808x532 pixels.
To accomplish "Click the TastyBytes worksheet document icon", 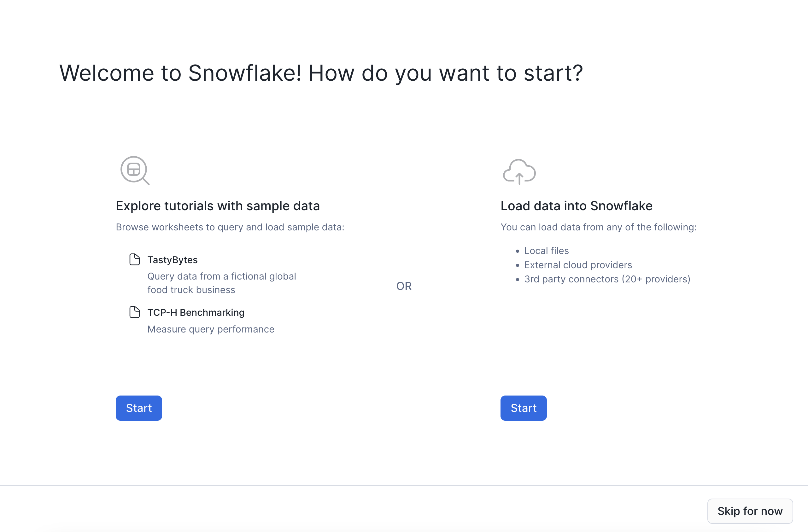I will click(x=135, y=260).
